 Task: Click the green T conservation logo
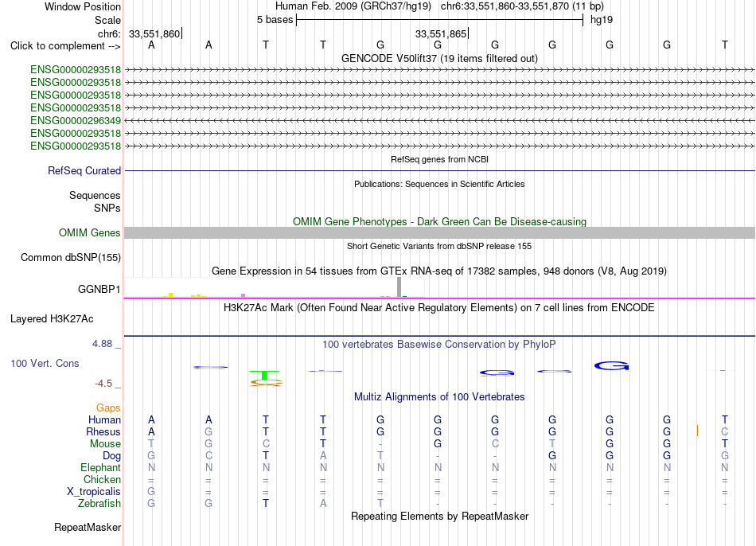coord(264,375)
